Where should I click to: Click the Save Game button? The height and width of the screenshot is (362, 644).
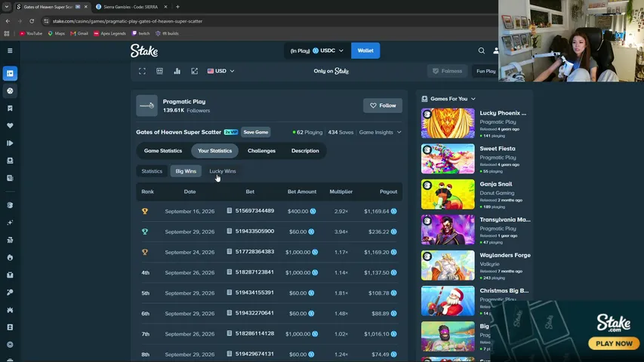(x=256, y=132)
